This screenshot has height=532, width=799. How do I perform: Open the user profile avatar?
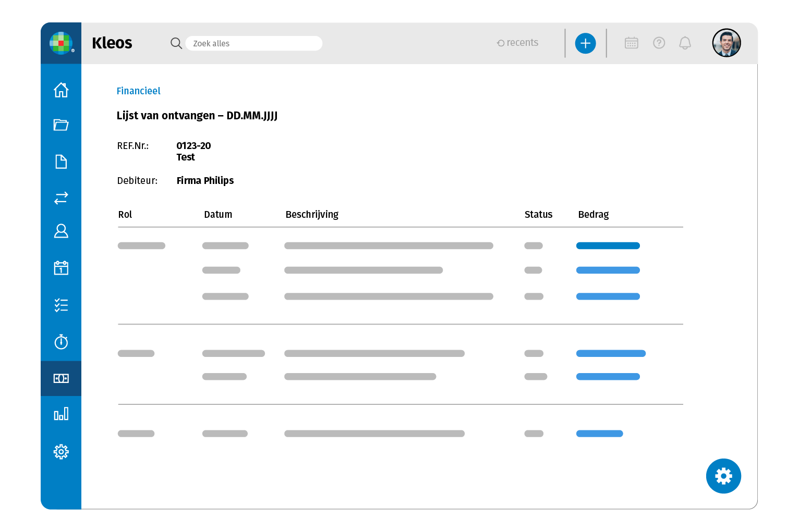click(726, 43)
